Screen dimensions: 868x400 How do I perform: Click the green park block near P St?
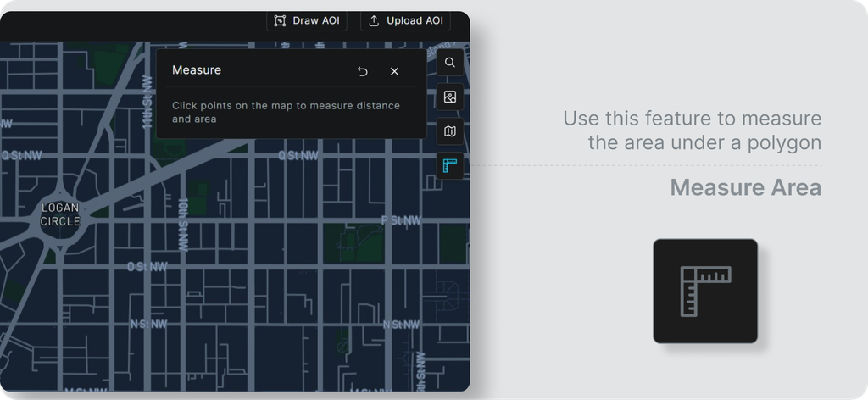coord(354,243)
